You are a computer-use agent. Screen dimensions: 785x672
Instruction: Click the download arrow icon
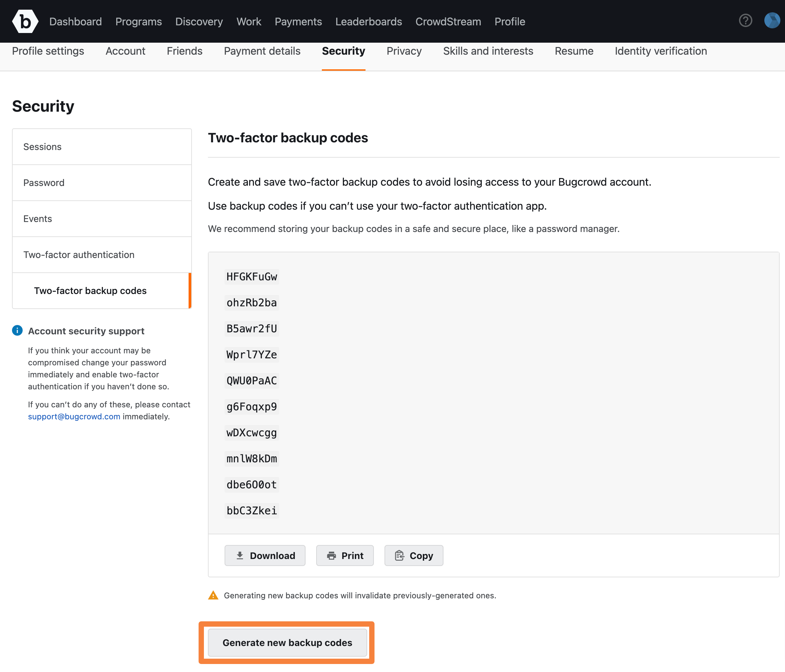[x=240, y=555]
